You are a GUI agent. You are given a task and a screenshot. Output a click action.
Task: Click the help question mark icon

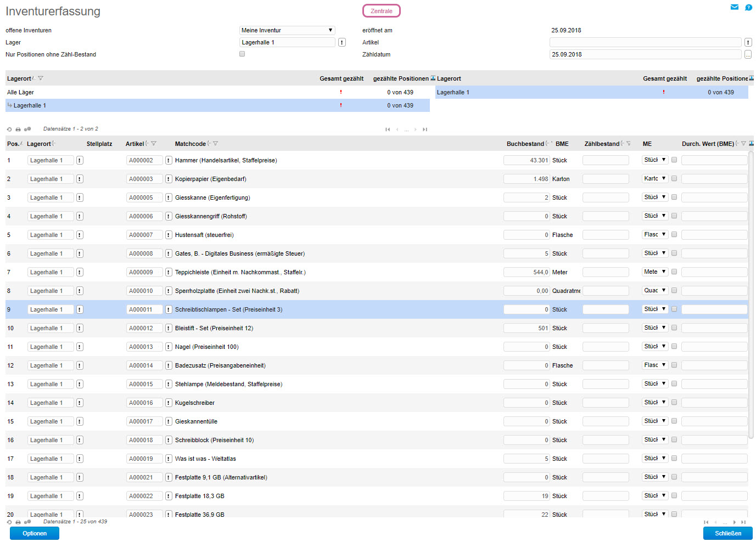(748, 7)
